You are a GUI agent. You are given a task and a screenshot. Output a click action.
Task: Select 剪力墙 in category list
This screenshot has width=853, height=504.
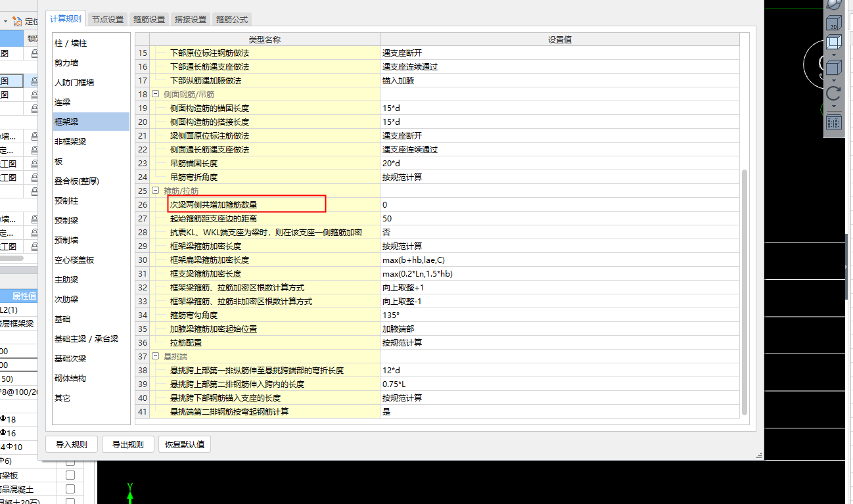tap(91, 63)
